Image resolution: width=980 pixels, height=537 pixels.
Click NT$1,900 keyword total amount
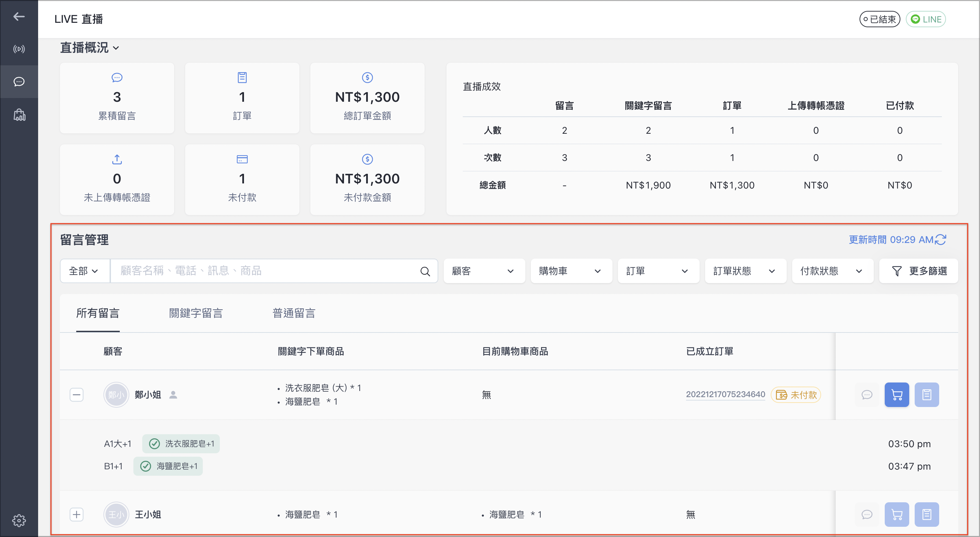tap(648, 185)
